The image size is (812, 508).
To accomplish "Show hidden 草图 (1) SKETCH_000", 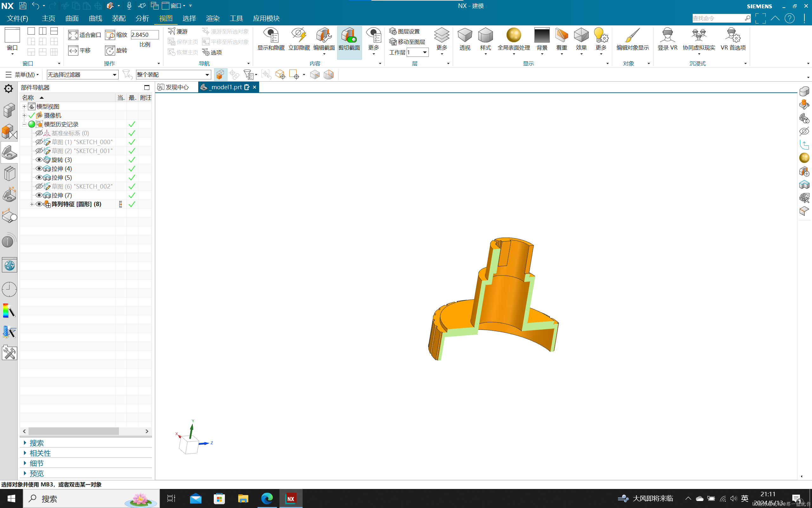I will [x=39, y=142].
